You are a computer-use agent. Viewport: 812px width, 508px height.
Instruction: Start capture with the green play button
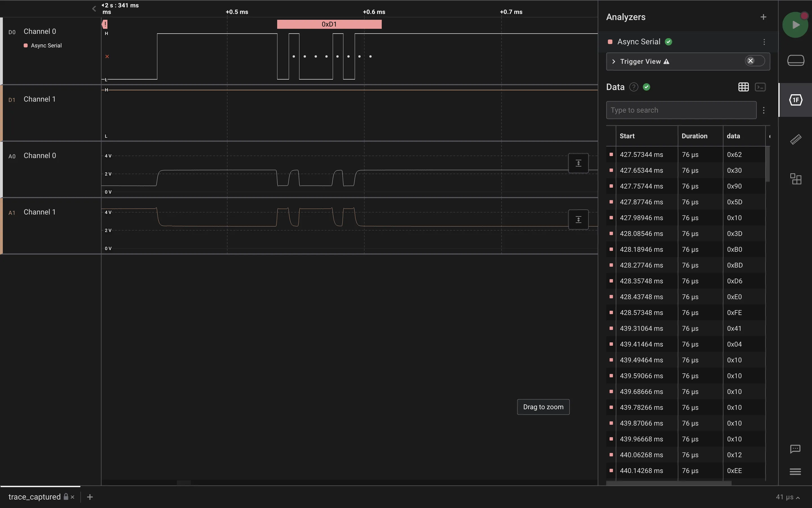click(795, 25)
